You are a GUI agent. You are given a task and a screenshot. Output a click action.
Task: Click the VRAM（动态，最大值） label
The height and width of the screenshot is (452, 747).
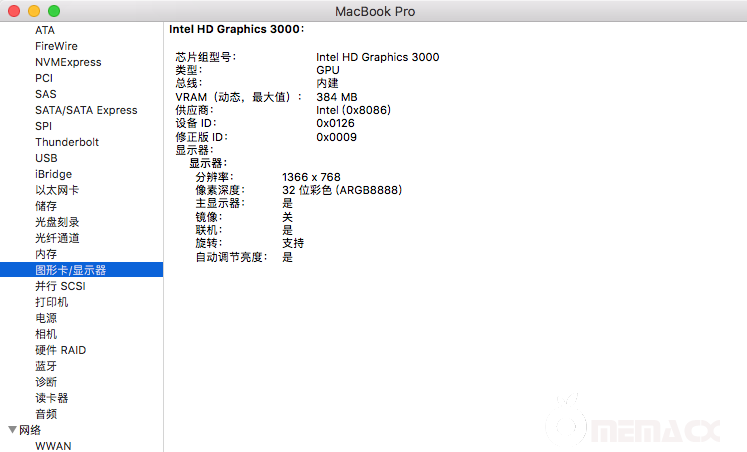(x=238, y=97)
